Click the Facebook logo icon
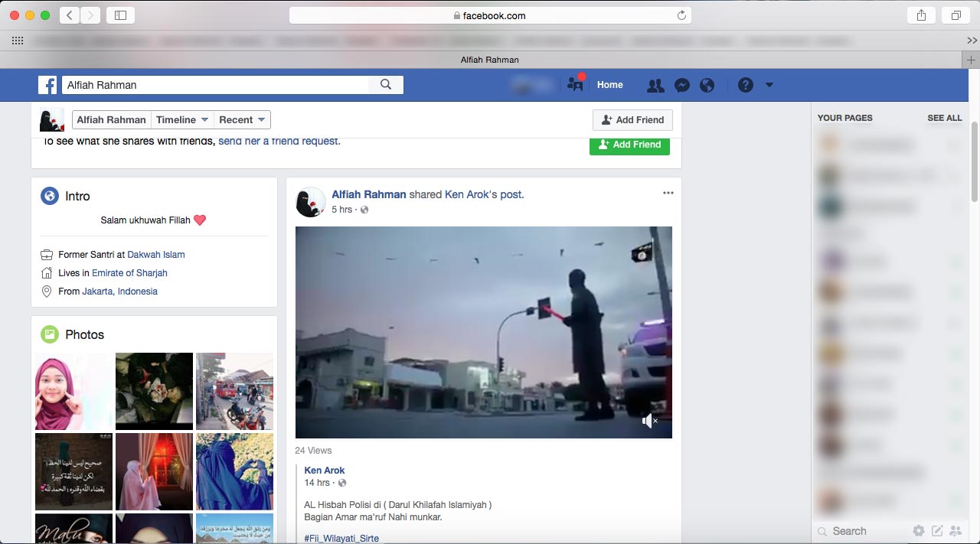Screen dimensions: 980x544 click(47, 85)
